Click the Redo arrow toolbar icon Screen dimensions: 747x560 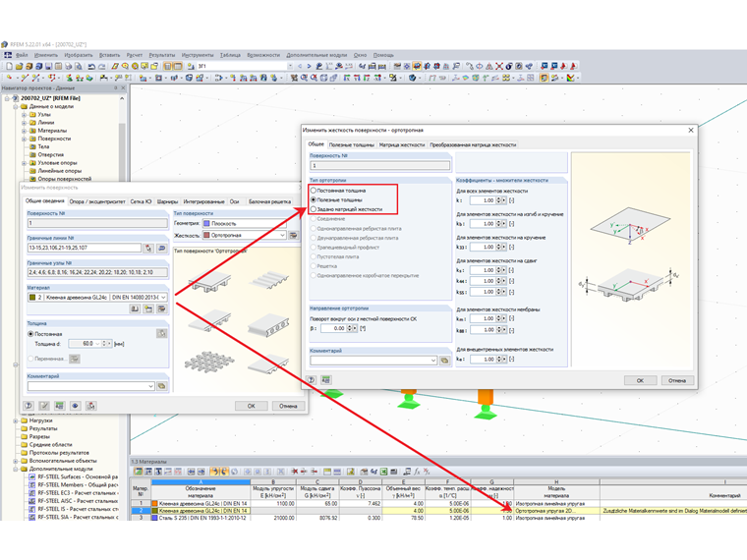point(101,66)
